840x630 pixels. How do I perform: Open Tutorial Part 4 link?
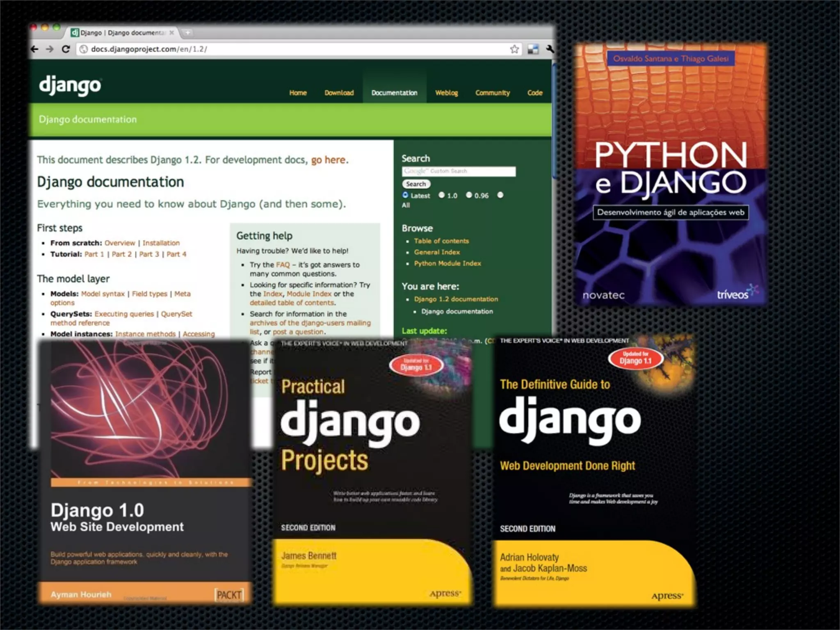[x=176, y=254]
